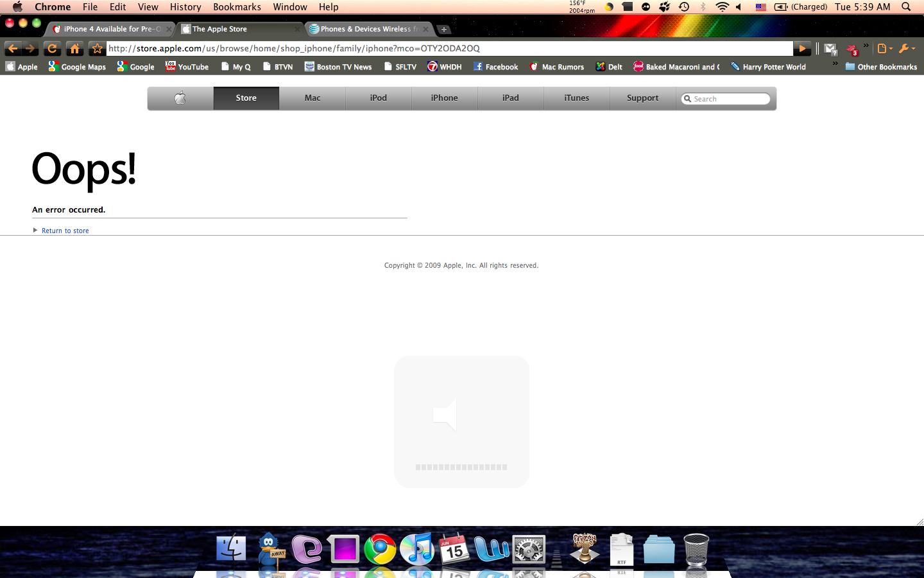Open the View menu

[148, 7]
